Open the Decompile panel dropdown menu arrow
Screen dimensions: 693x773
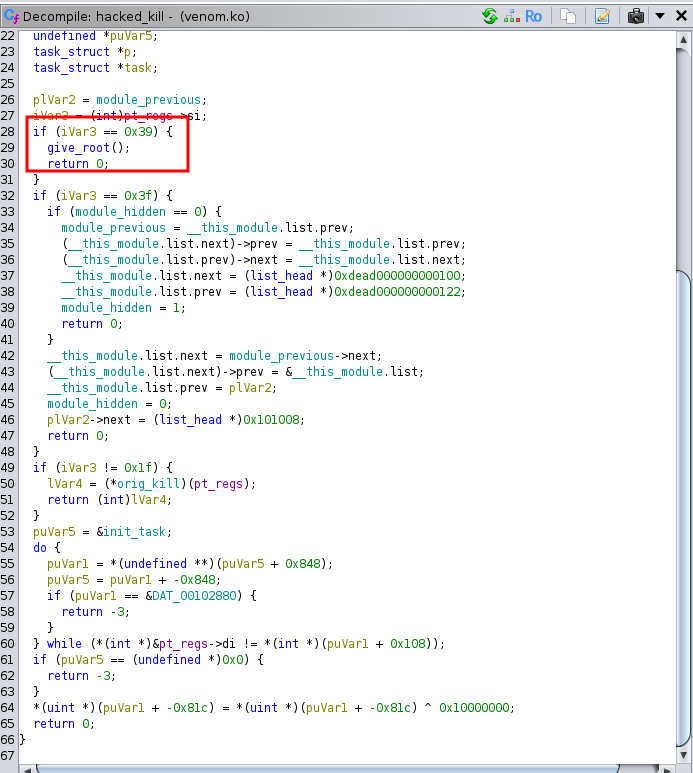coord(660,16)
